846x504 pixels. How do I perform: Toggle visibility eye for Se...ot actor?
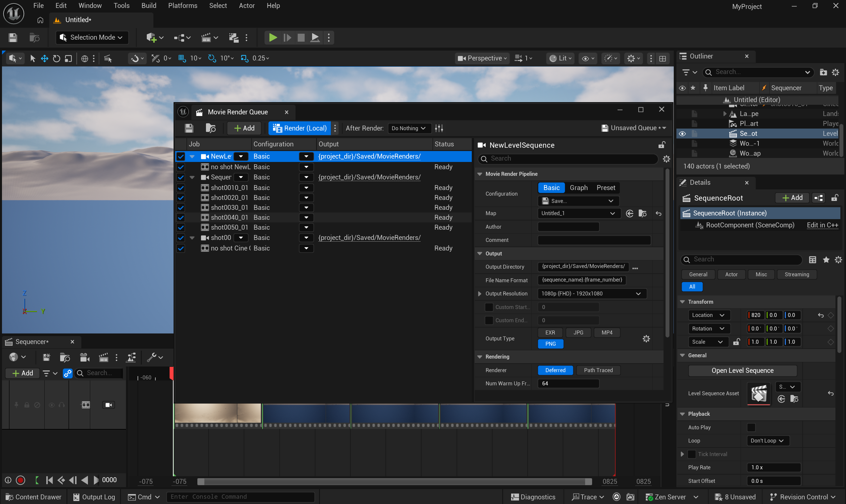682,134
